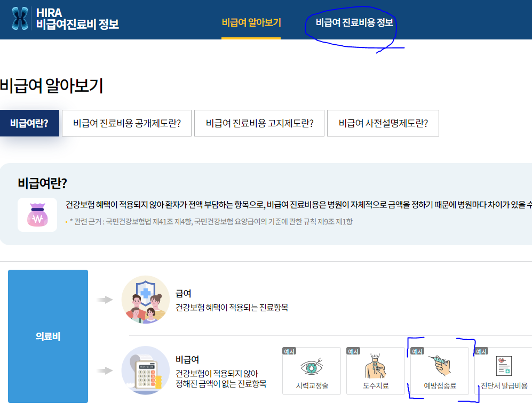
Task: Click the family shield 급여 illustration
Action: point(146,300)
